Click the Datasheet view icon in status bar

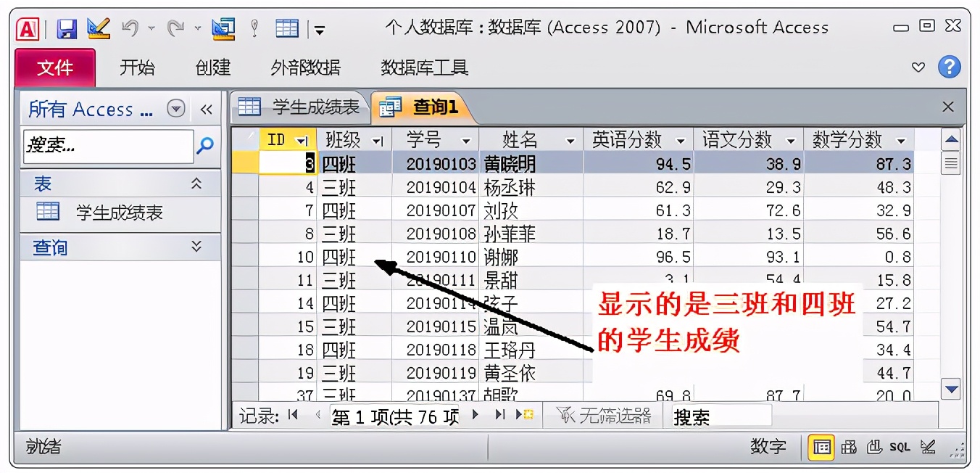coord(822,448)
